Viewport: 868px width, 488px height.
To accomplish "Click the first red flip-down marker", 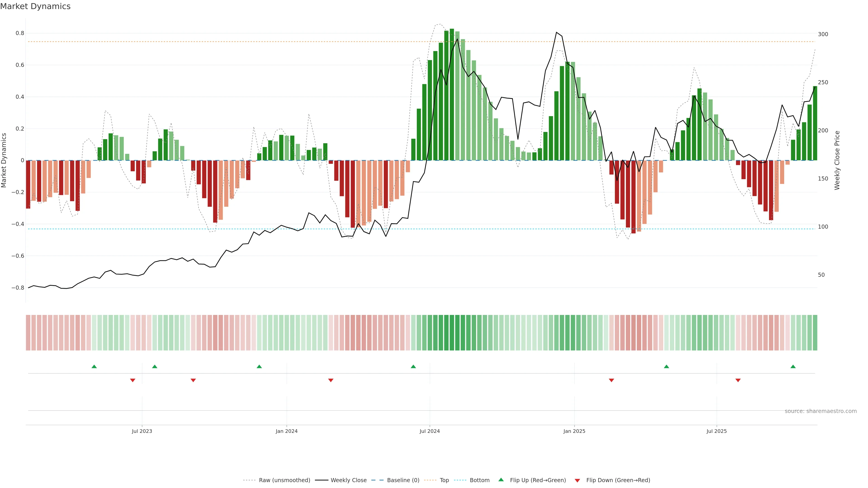I will click(x=133, y=380).
